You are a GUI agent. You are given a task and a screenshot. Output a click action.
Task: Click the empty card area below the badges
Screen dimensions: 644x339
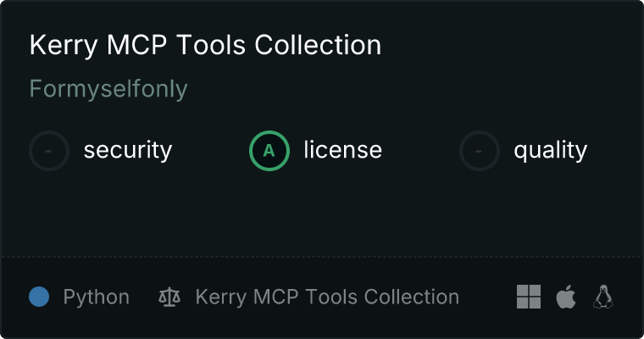click(322, 214)
